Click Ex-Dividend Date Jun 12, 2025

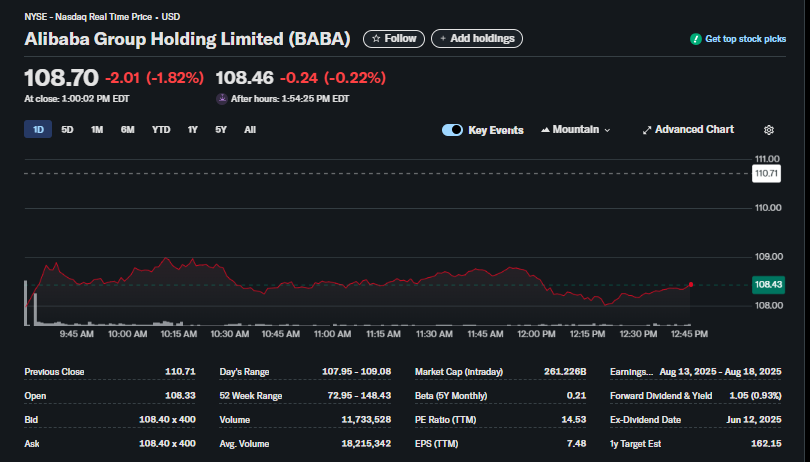coord(754,420)
